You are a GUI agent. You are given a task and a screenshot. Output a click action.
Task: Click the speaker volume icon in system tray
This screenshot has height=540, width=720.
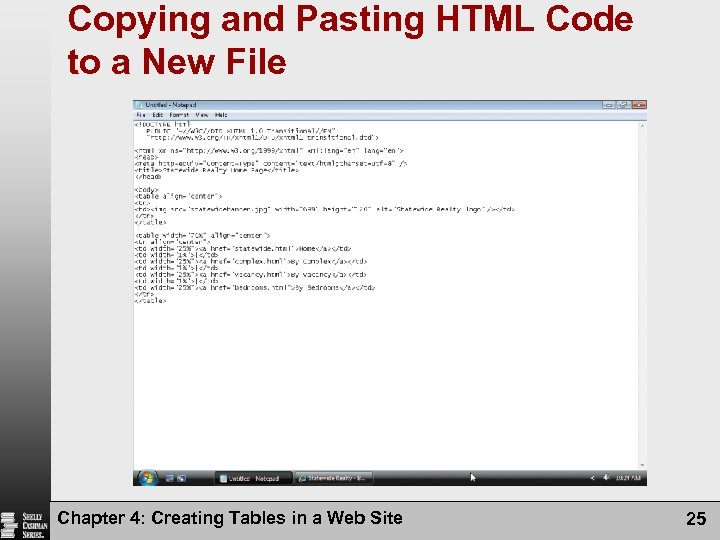(606, 478)
